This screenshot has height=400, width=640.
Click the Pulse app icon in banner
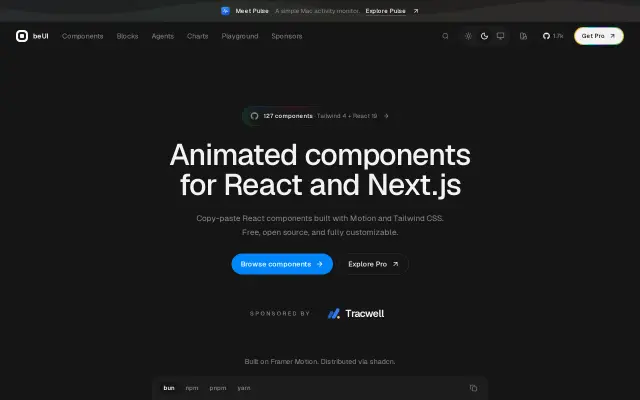pyautogui.click(x=225, y=11)
